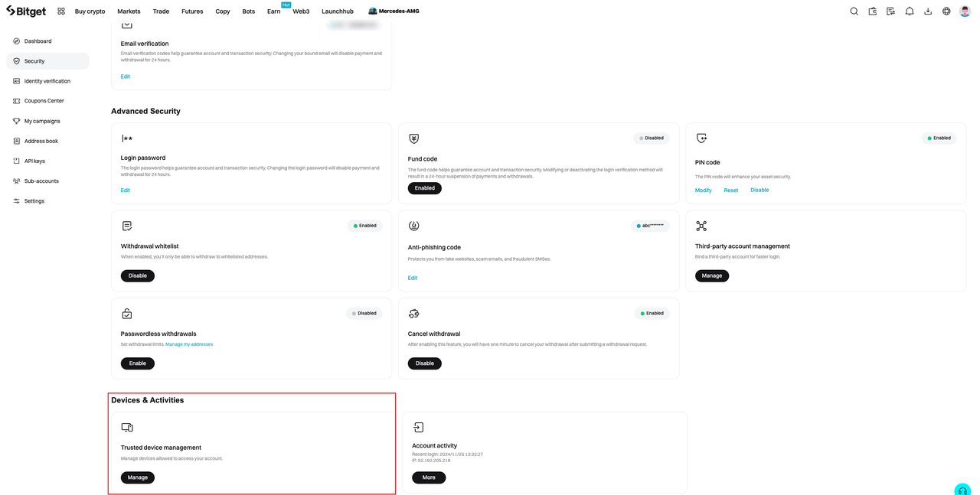Click More under Account activity

pos(428,477)
